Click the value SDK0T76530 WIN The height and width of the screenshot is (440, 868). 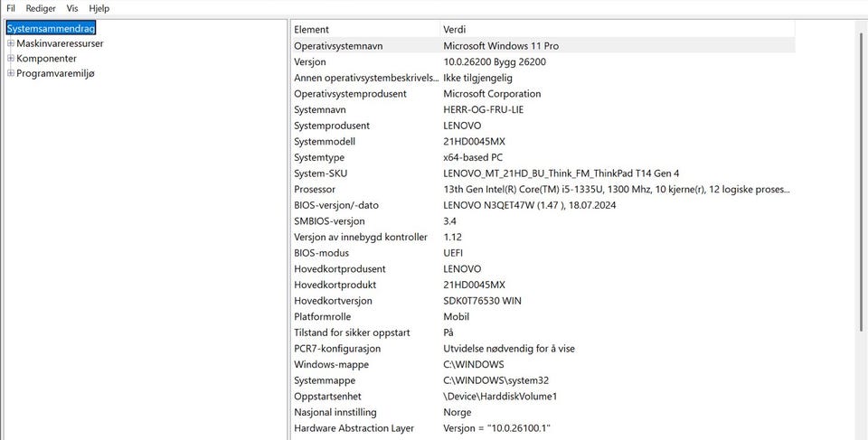[x=482, y=301]
